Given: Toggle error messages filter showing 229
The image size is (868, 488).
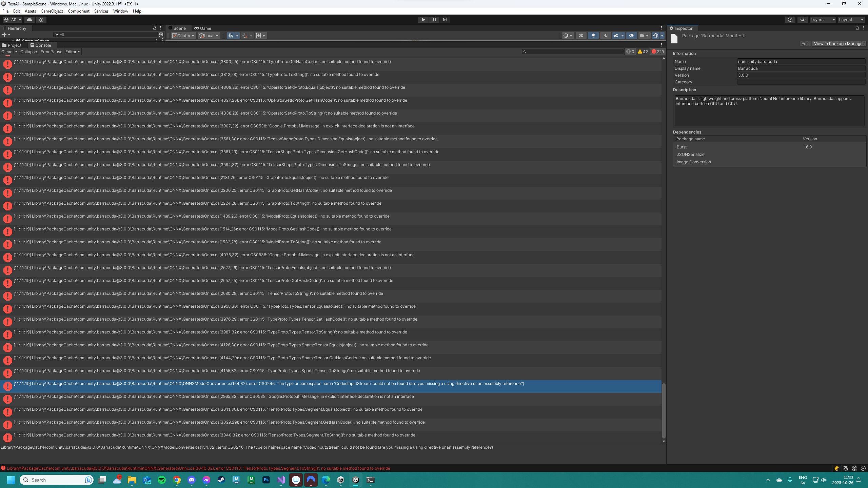Looking at the screenshot, I should [x=657, y=52].
